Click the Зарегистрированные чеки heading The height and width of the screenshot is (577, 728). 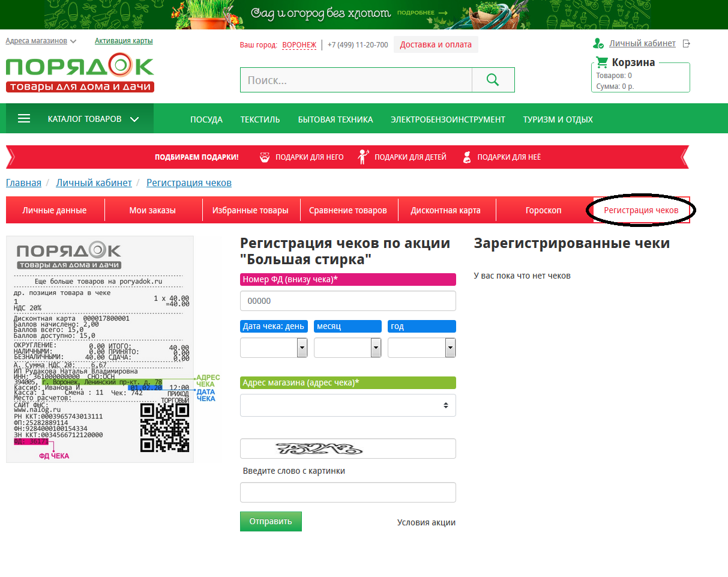point(572,243)
